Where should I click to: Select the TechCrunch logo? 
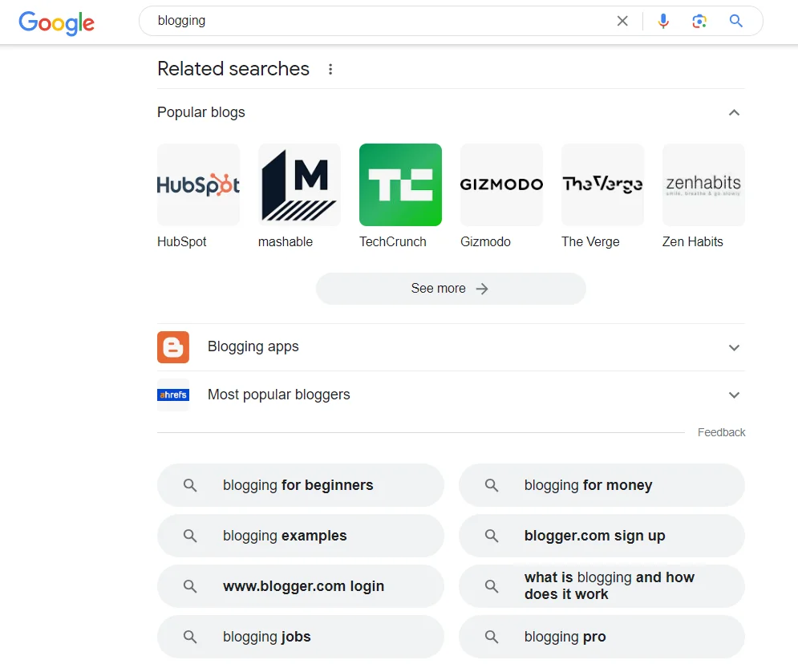coord(400,184)
